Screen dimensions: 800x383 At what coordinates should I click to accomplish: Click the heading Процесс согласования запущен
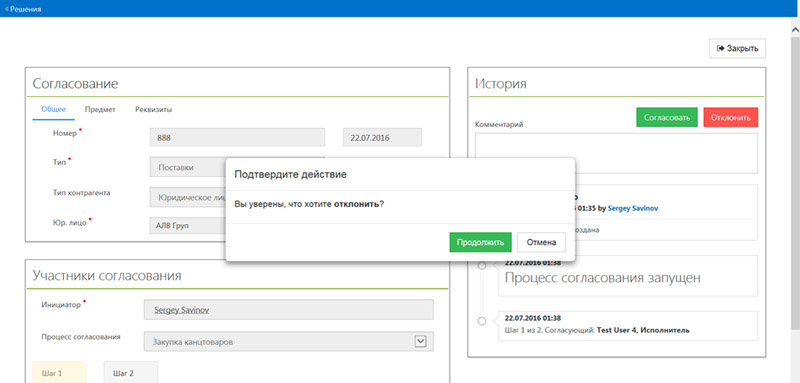point(603,278)
